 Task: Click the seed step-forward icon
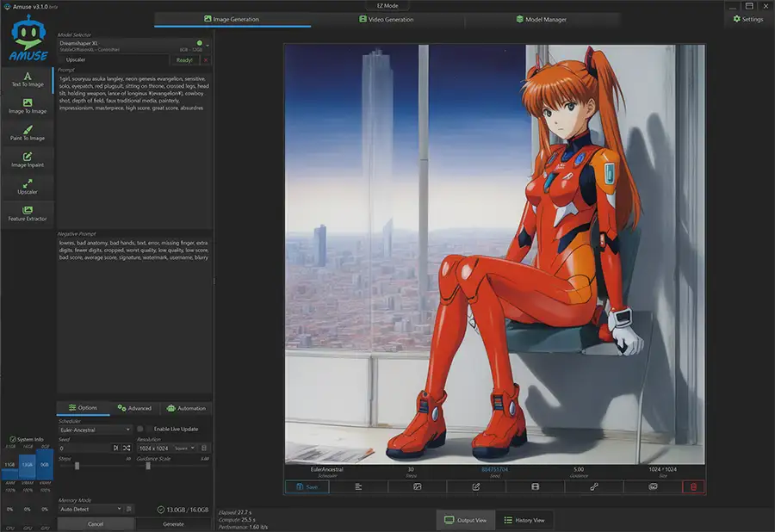(115, 448)
